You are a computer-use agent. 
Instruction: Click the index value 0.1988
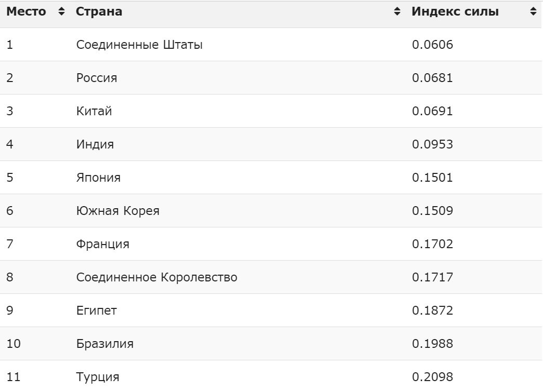[432, 344]
